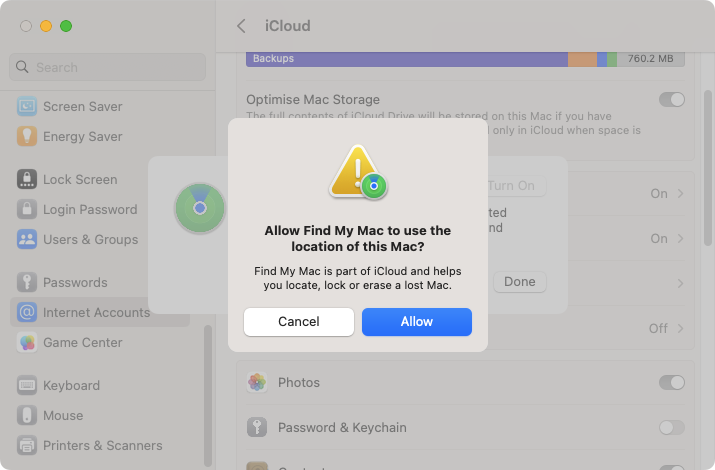Viewport: 715px width, 470px height.
Task: Allow Find My Mac location access
Action: 417,322
